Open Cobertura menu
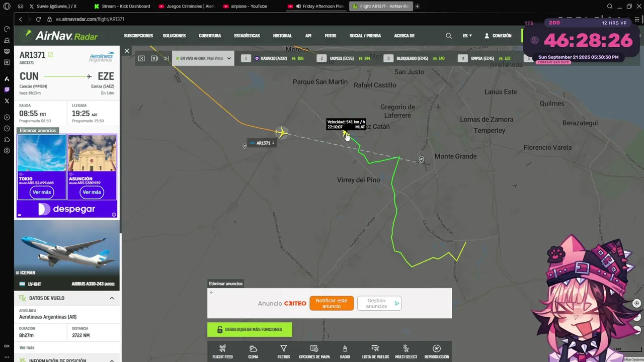 pos(210,36)
